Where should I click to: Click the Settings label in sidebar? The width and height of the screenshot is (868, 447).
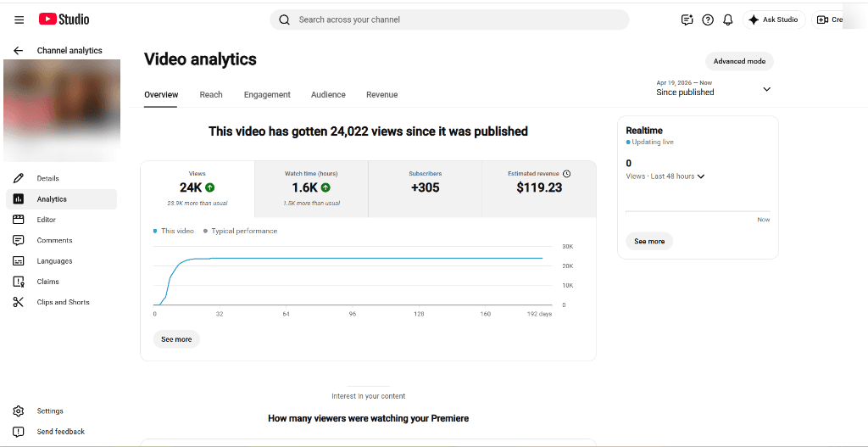50,411
